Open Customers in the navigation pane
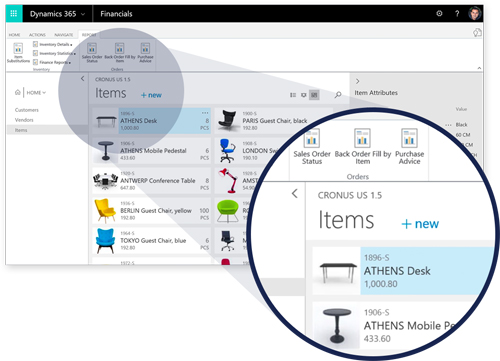Image resolution: width=500 pixels, height=361 pixels. 27,110
